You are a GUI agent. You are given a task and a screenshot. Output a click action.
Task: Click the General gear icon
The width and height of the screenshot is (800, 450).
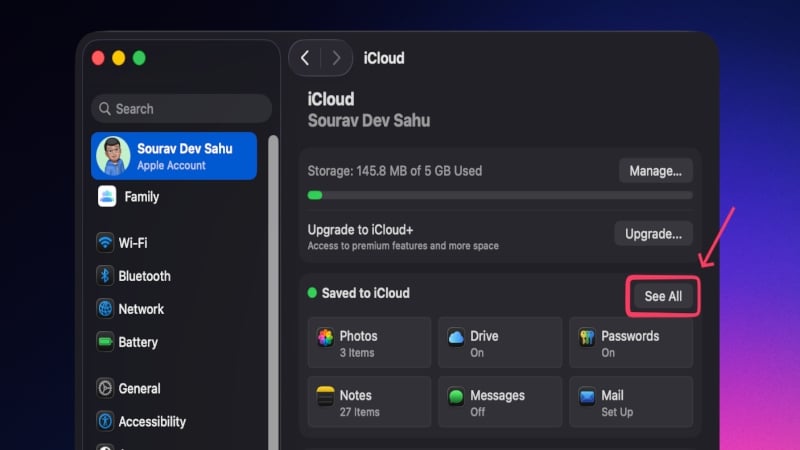pyautogui.click(x=105, y=388)
